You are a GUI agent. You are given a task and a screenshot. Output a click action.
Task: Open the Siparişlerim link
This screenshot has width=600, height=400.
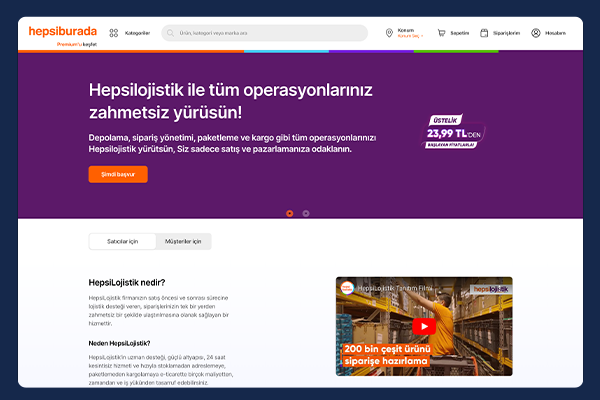point(506,33)
